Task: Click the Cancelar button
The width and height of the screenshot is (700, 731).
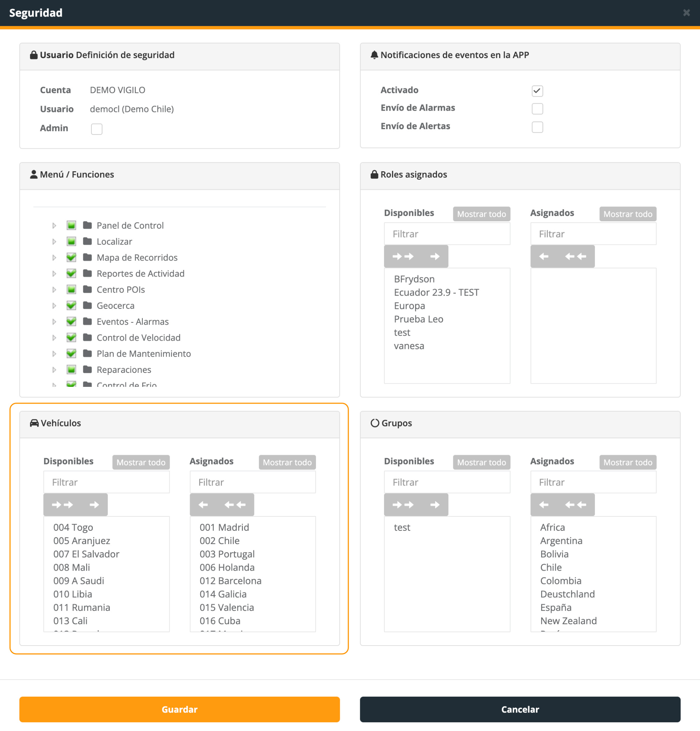Action: point(520,709)
